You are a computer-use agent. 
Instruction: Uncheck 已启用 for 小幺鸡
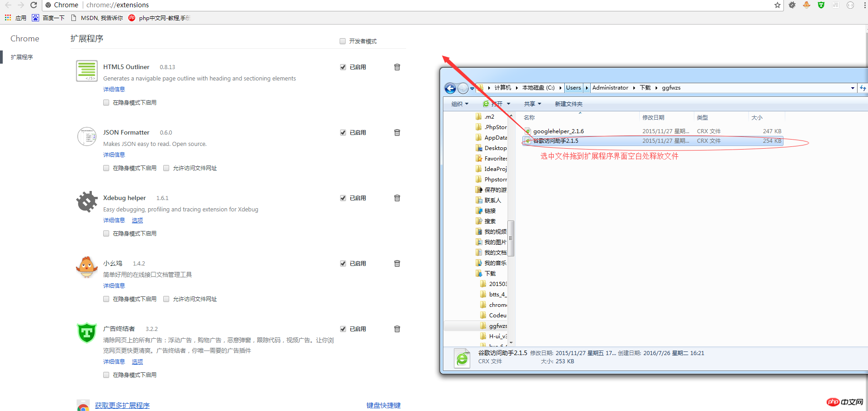343,263
